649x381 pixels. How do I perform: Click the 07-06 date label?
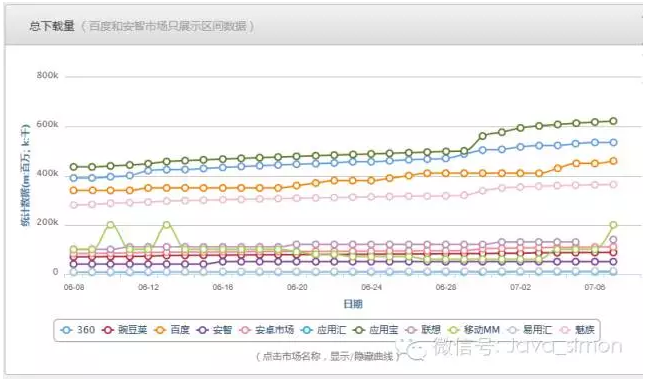595,287
